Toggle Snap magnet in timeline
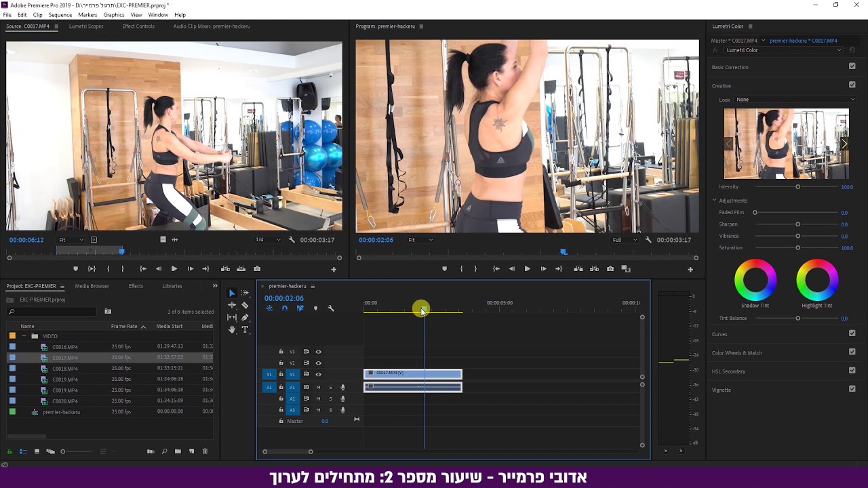The image size is (868, 488). pyautogui.click(x=285, y=308)
